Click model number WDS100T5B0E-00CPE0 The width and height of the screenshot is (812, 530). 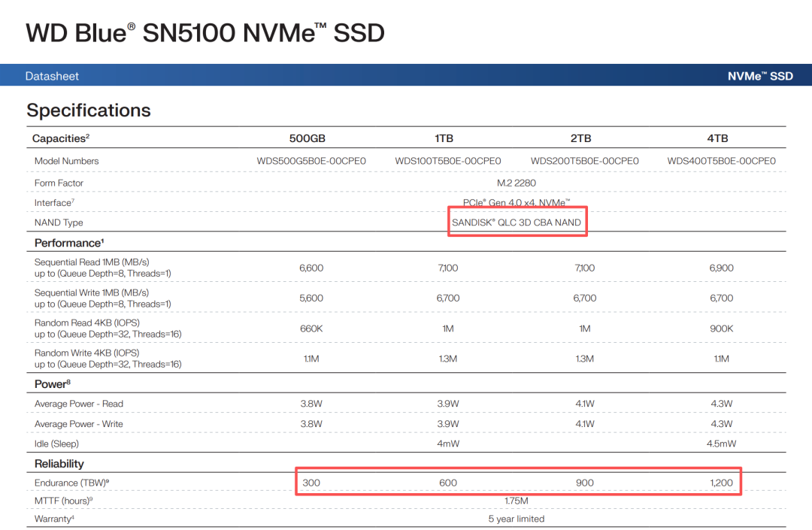448,161
